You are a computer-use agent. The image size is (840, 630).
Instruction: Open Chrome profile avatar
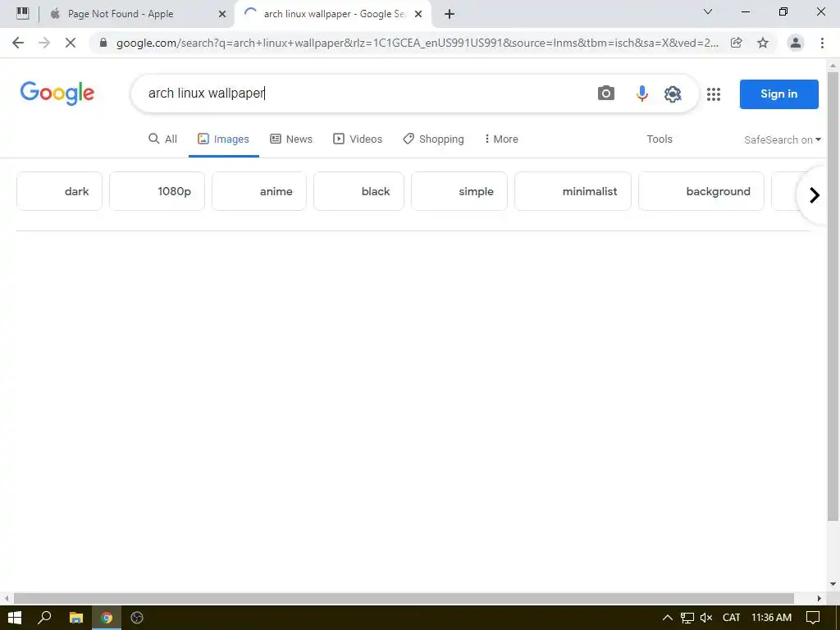pyautogui.click(x=796, y=43)
